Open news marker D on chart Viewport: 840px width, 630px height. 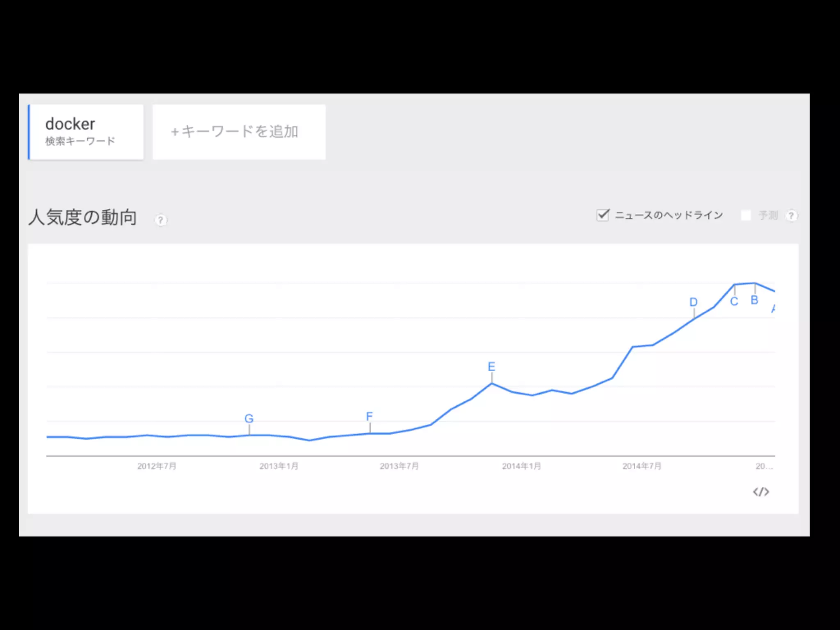click(x=693, y=302)
